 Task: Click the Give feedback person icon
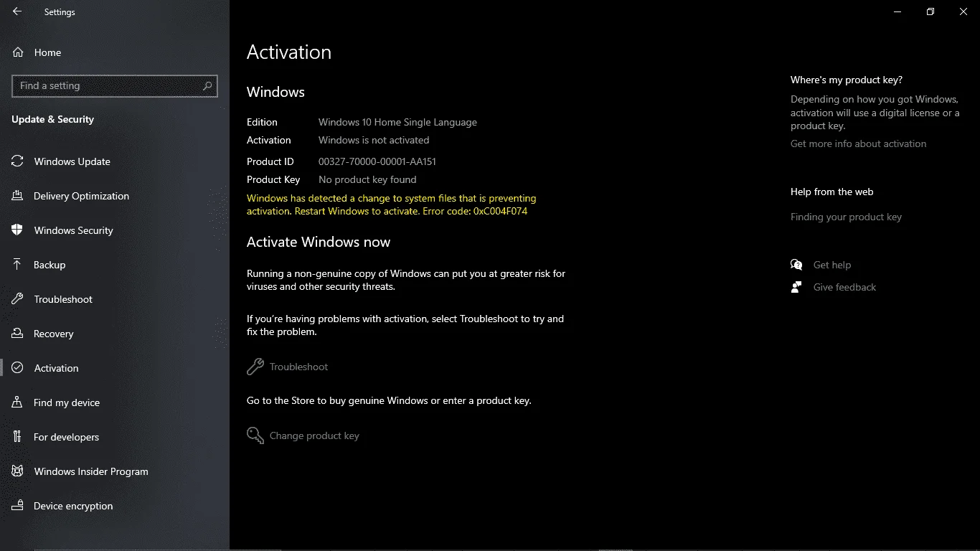point(796,287)
